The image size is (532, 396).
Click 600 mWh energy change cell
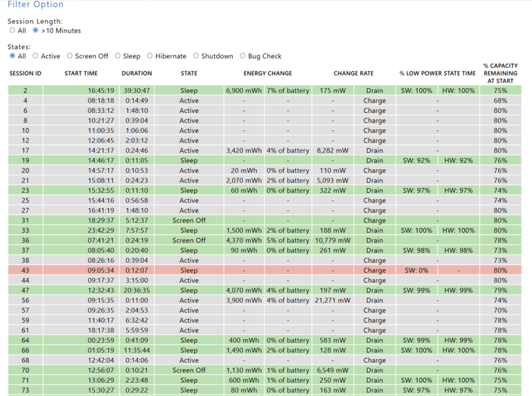point(244,380)
